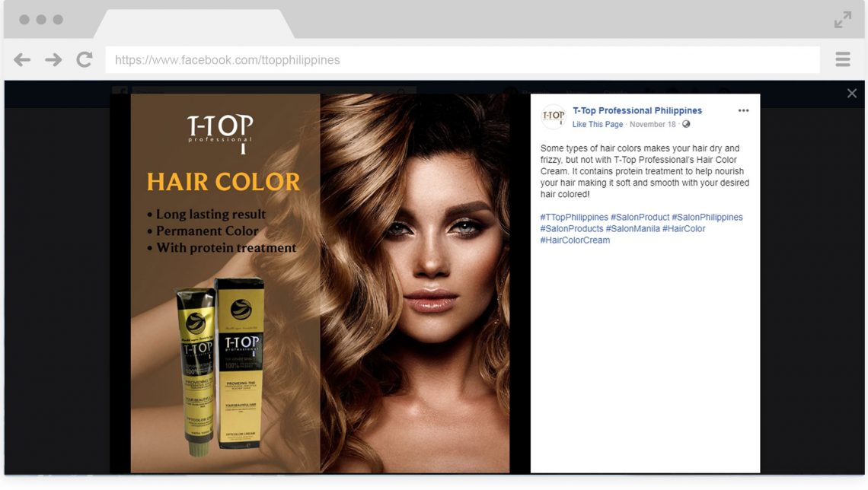Close the Facebook photo viewer
Image resolution: width=868 pixels, height=490 pixels.
pos(852,94)
